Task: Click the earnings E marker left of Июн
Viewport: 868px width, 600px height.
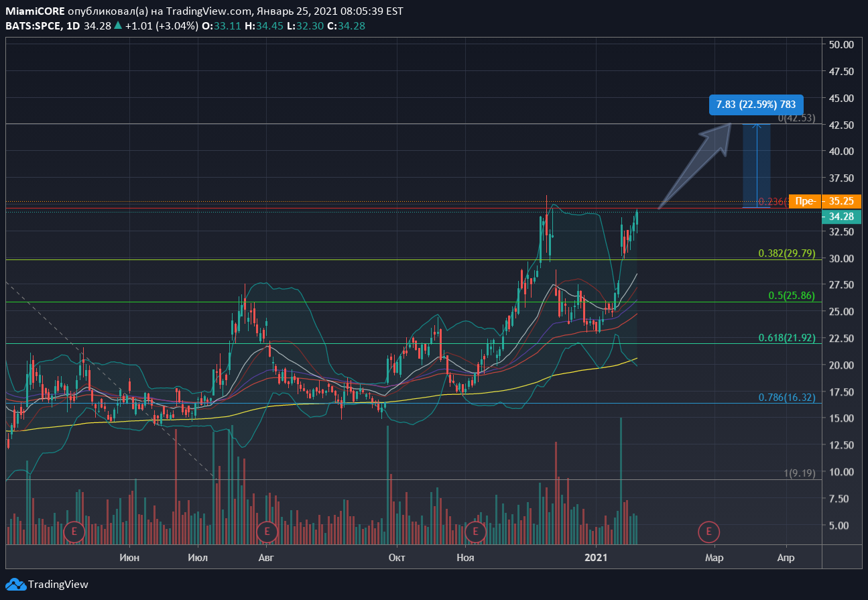Action: coord(74,532)
